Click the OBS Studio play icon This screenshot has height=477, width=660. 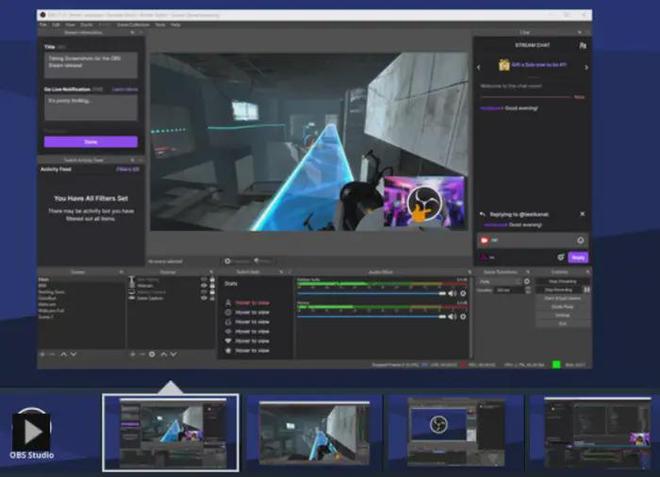[30, 431]
